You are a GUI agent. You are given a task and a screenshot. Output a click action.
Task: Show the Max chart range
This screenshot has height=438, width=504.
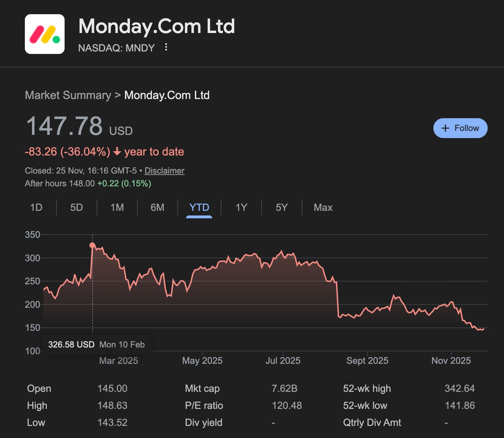click(323, 207)
